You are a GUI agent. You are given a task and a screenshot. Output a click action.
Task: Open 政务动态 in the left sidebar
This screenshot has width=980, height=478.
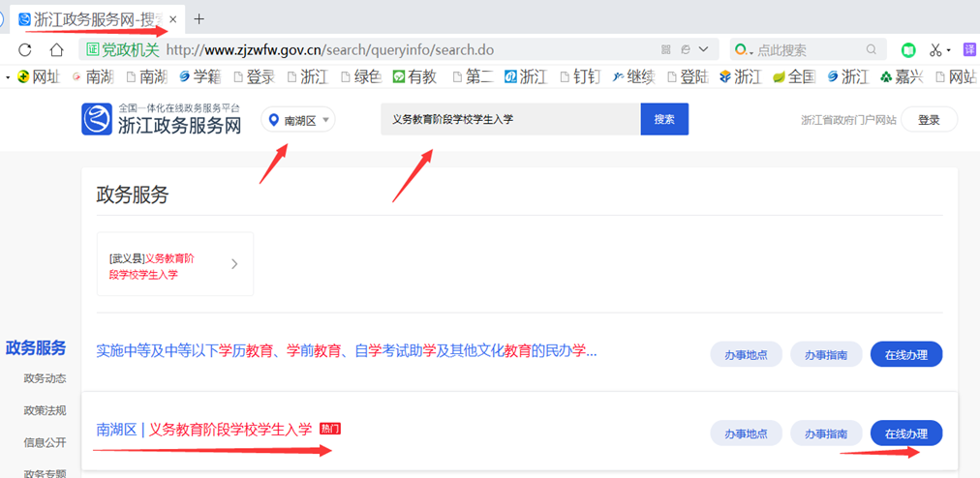45,378
